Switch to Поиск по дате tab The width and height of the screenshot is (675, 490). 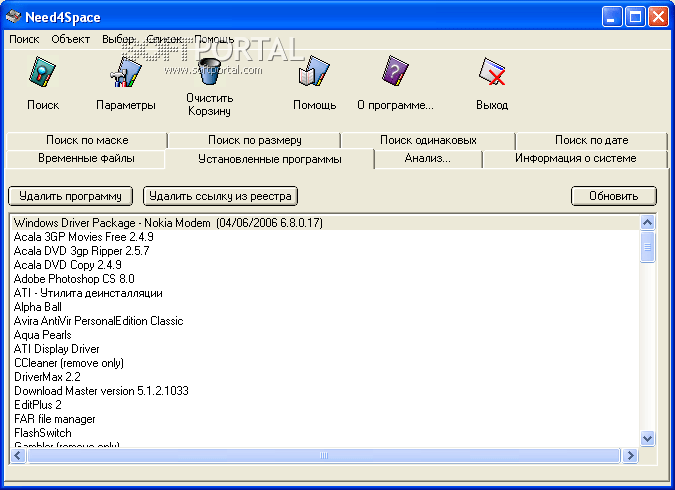pos(591,140)
